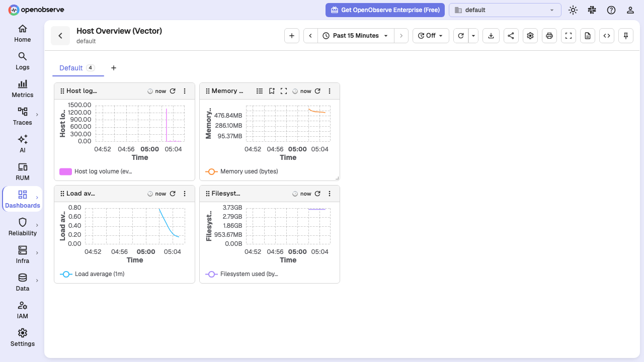Screen dimensions: 644x362
Task: Click Get OpenObserve Enterprise (Free) button
Action: click(385, 10)
